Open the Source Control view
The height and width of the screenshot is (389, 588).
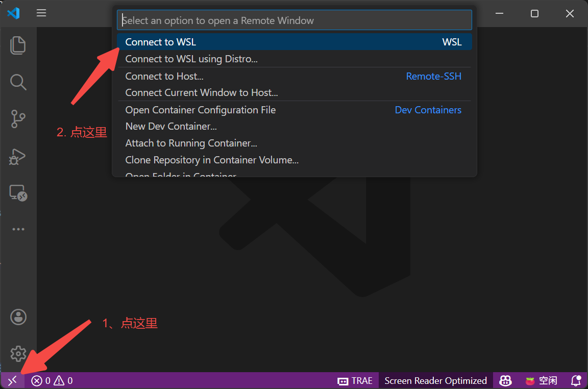click(x=18, y=118)
